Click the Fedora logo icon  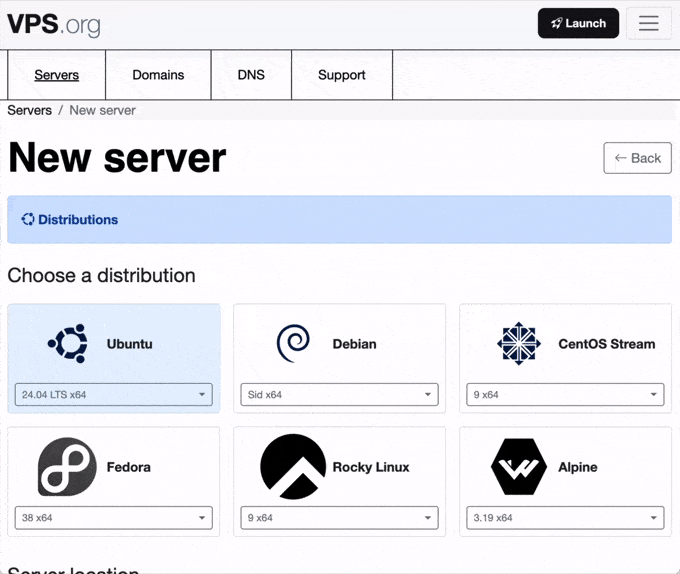[67, 466]
